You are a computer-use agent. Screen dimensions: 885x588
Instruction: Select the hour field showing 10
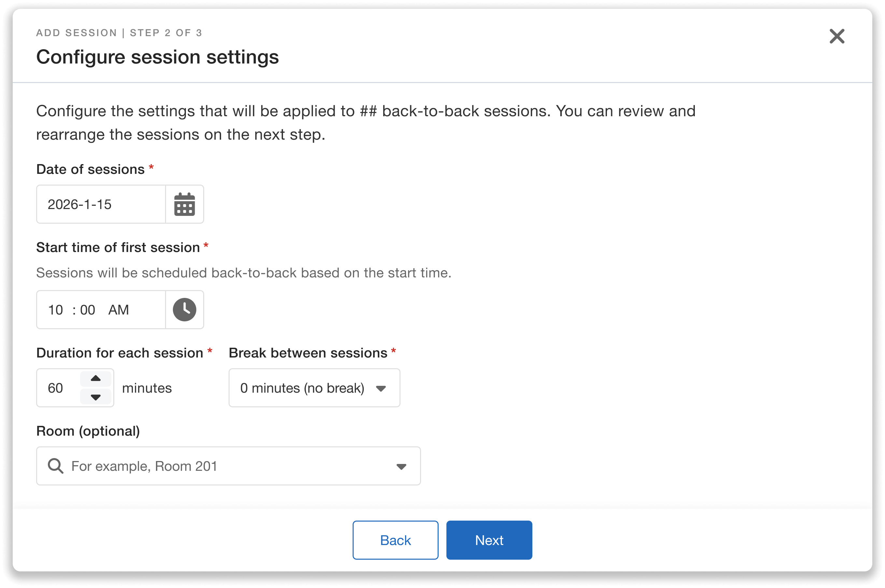pyautogui.click(x=56, y=309)
